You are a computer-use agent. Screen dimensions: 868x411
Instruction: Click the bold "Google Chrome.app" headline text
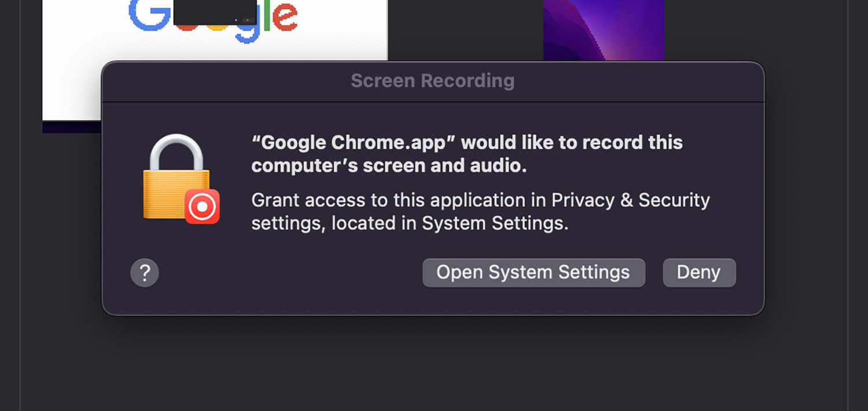(353, 142)
